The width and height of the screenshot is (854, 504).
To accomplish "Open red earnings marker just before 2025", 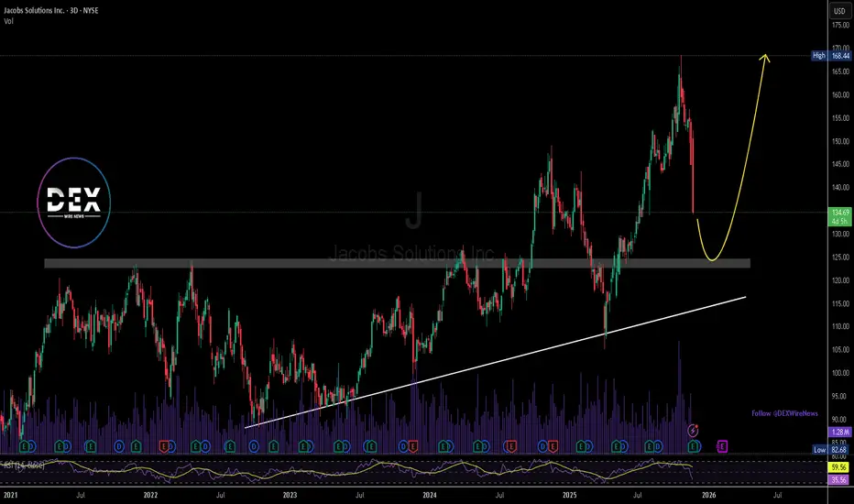I will (x=553, y=447).
